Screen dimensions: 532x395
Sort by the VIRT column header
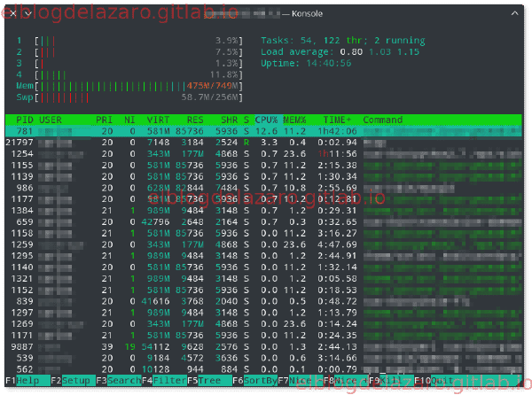pos(158,120)
